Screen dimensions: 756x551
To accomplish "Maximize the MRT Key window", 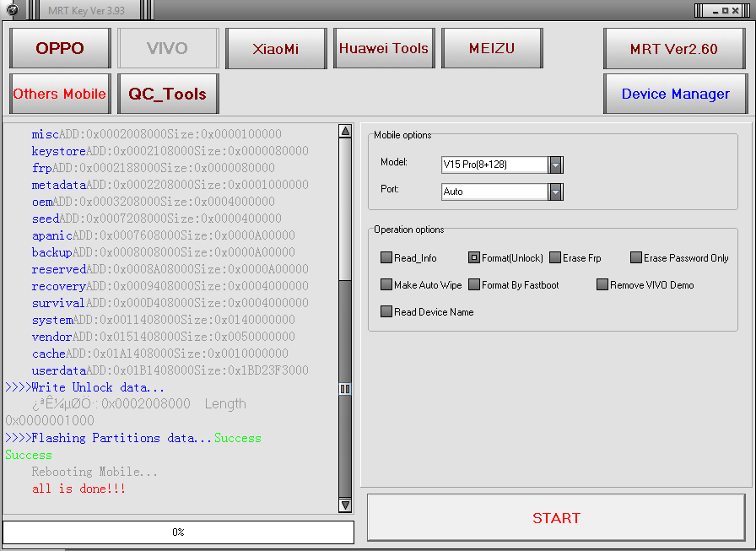I will 725,11.
